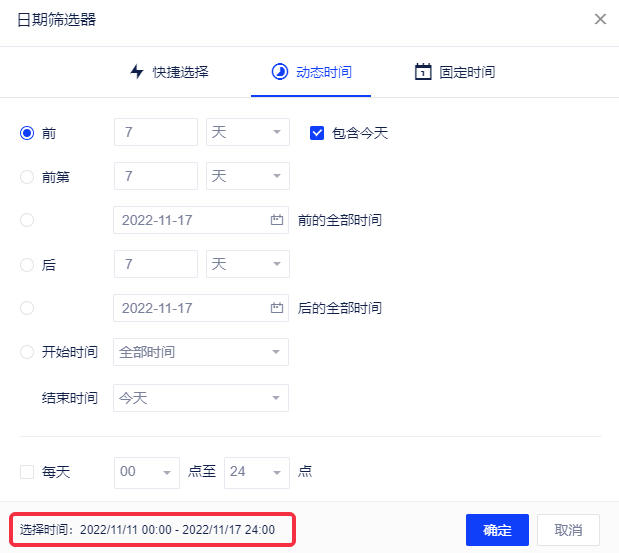Click the 取消 cancel button

click(x=568, y=530)
